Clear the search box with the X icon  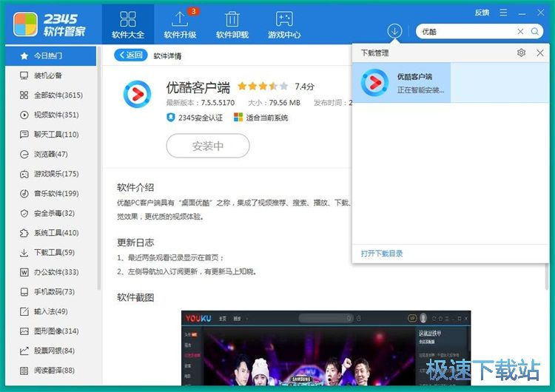[520, 32]
